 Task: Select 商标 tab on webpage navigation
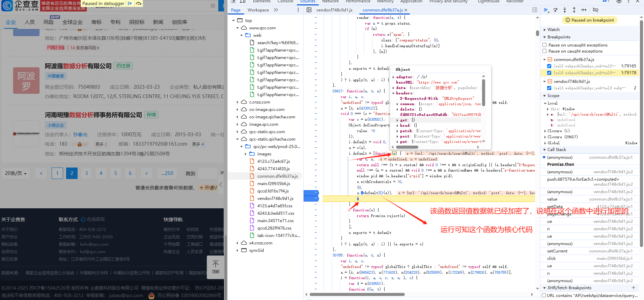[96, 22]
